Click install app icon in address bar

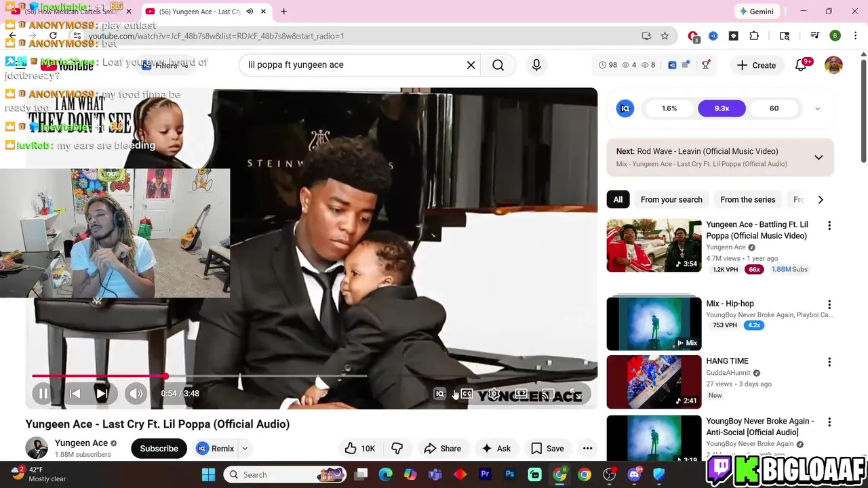click(x=646, y=36)
